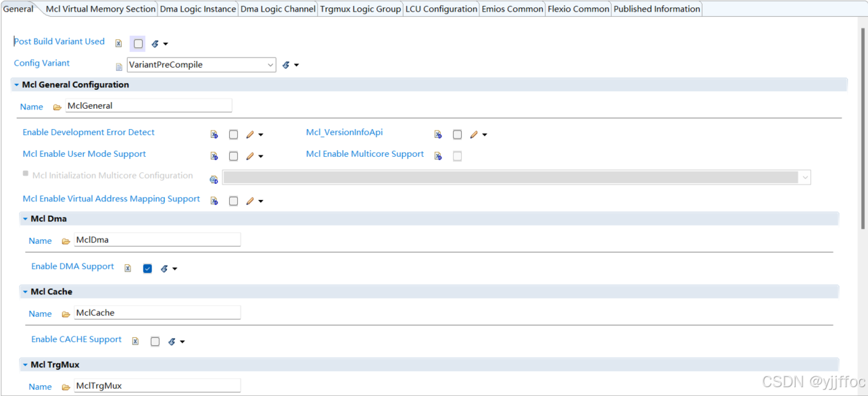Click the MclCache Name folder icon
Image resolution: width=868 pixels, height=396 pixels.
(66, 314)
